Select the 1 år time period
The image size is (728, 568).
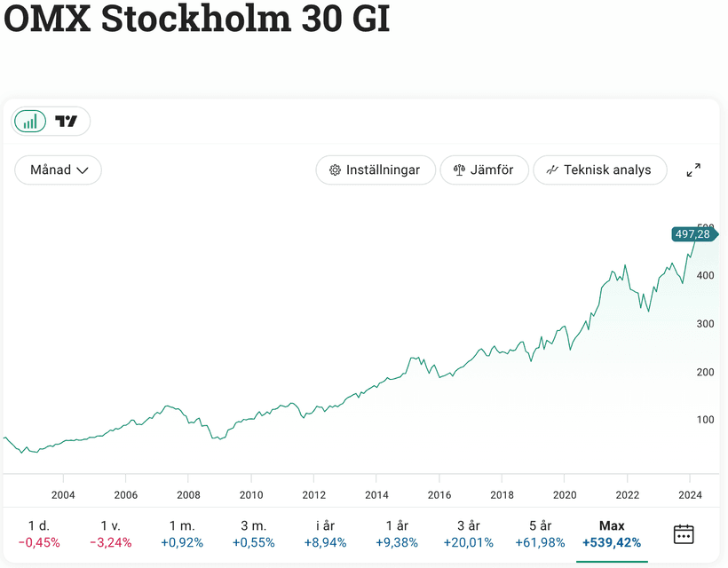pos(397,534)
